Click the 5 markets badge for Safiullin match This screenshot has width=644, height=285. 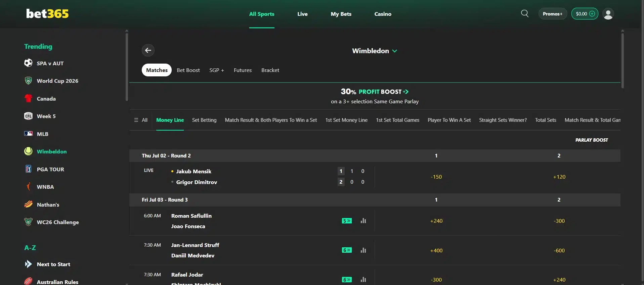tap(347, 221)
